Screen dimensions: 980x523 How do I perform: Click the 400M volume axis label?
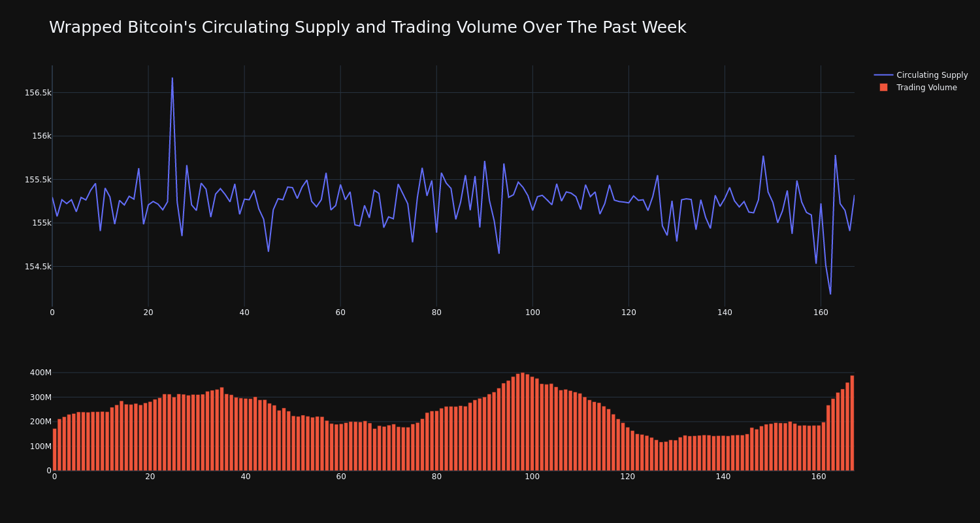(41, 373)
